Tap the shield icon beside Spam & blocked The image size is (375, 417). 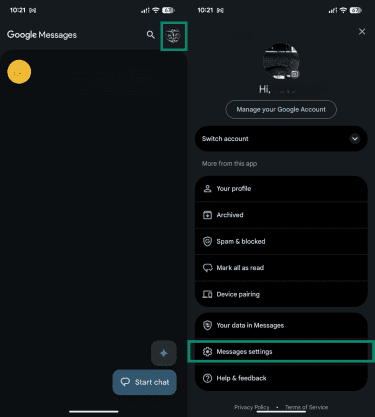(x=207, y=241)
